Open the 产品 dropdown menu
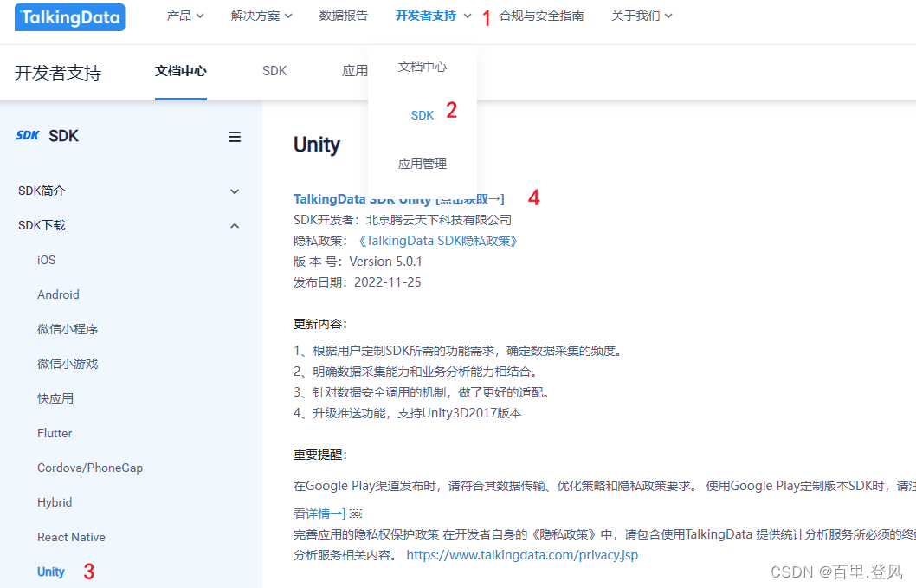Screen dimensions: 916x588 pos(184,16)
